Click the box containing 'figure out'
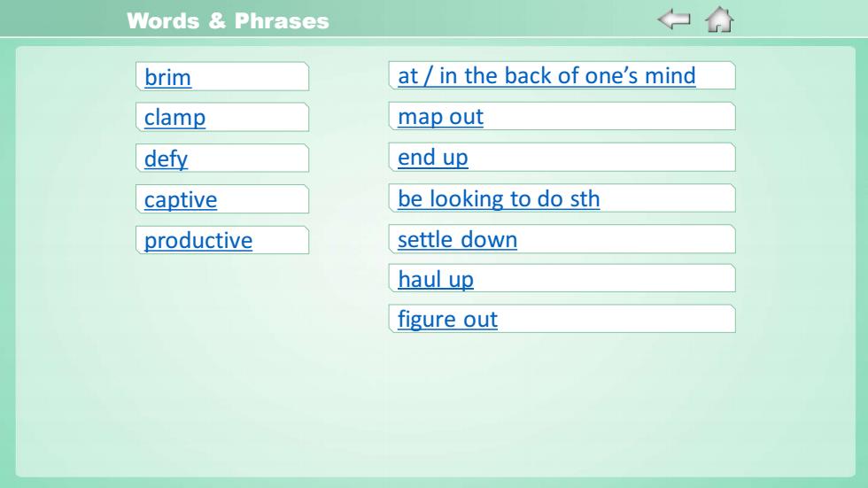The height and width of the screenshot is (488, 868). [562, 319]
